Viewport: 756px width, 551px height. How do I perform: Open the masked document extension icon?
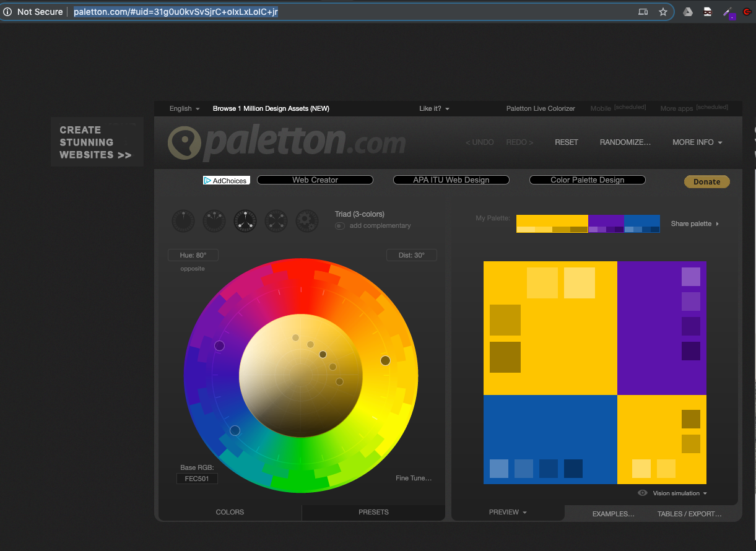click(x=708, y=12)
